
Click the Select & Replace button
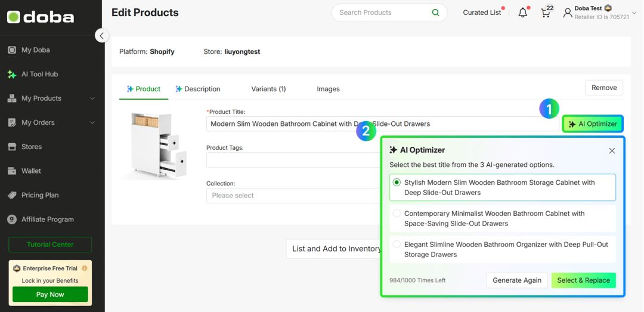[x=583, y=280]
